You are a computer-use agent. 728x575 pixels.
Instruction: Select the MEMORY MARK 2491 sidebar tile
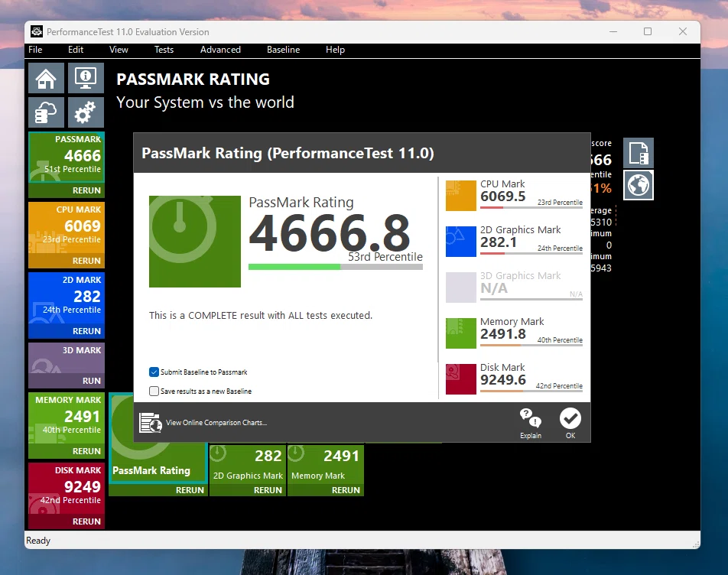(67, 417)
